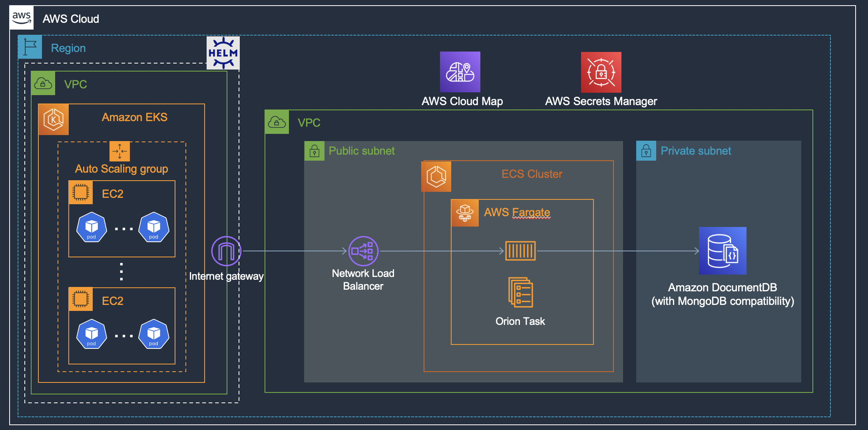Click the 'Amazon DocumentDB' caption text
Screen dimensions: 868x430
point(723,294)
